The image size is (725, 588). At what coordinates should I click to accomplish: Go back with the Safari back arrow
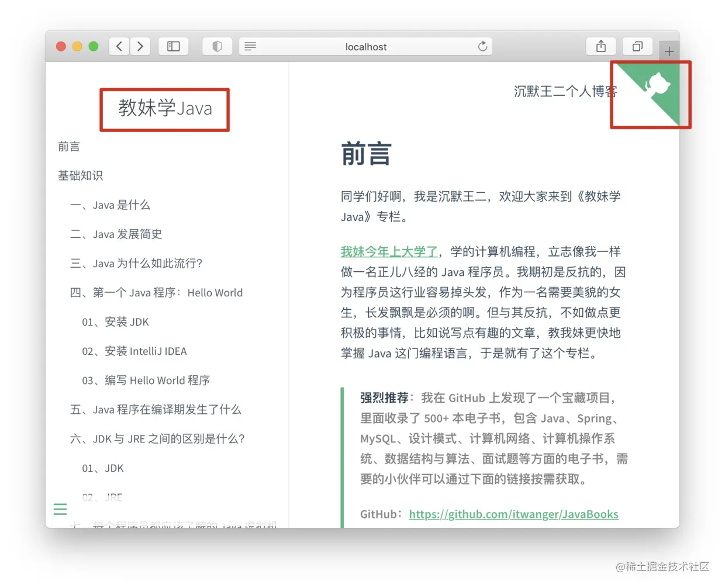pos(119,46)
